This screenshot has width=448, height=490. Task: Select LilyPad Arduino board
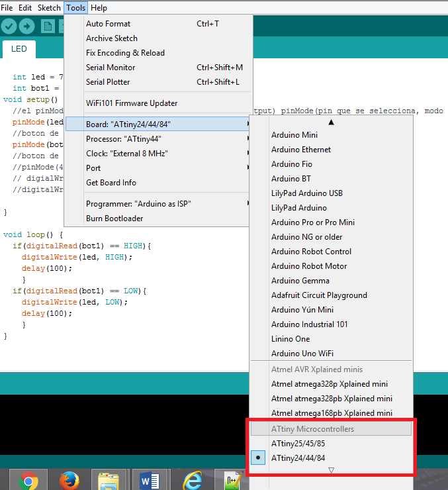(332, 208)
